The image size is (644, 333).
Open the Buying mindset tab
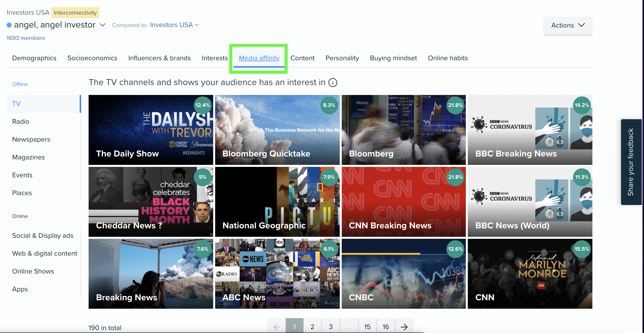point(393,58)
